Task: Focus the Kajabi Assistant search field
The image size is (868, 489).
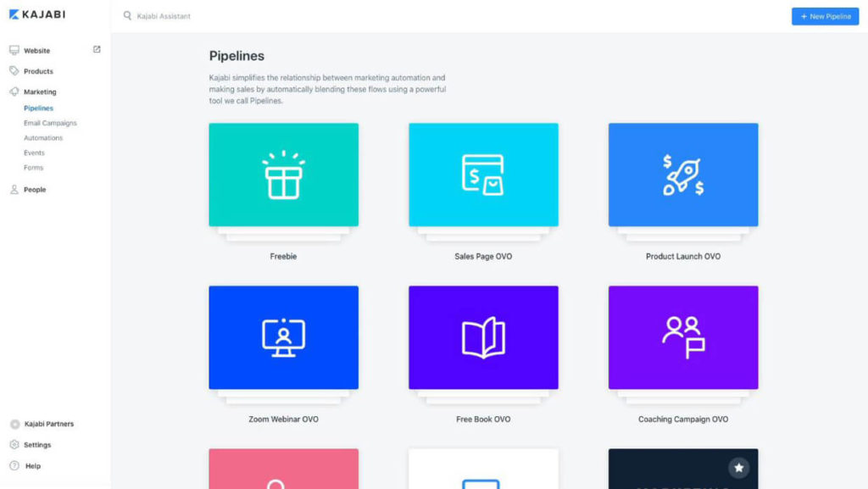Action: point(164,16)
